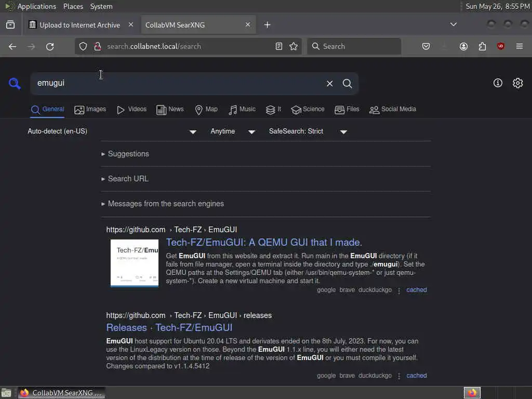Select the Map search category
Image resolution: width=532 pixels, height=399 pixels.
click(x=206, y=109)
